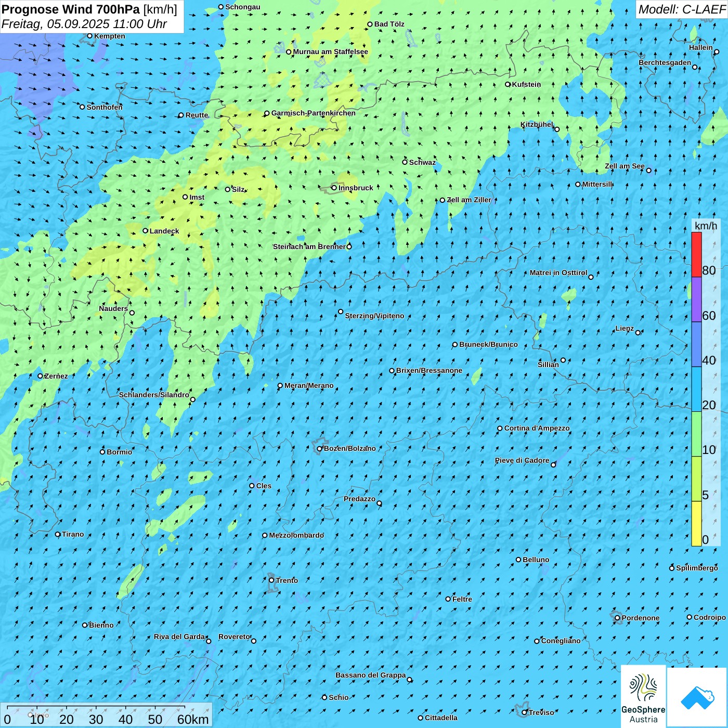Click the blue mountain-cloud logo in the corner

[697, 697]
